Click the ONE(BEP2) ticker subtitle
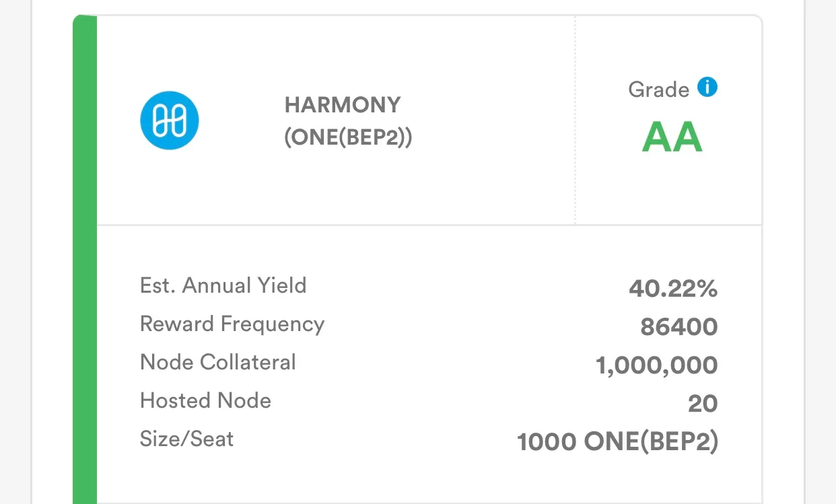The width and height of the screenshot is (836, 504). point(348,137)
